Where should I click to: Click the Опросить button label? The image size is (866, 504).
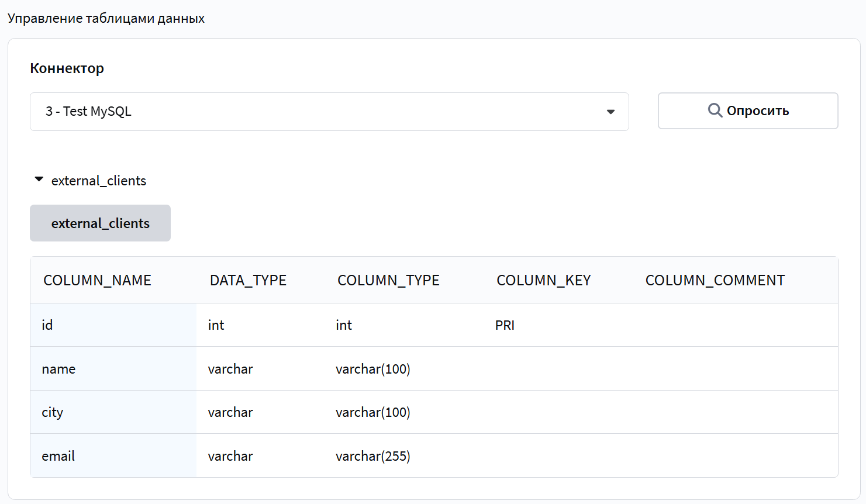pyautogui.click(x=758, y=111)
